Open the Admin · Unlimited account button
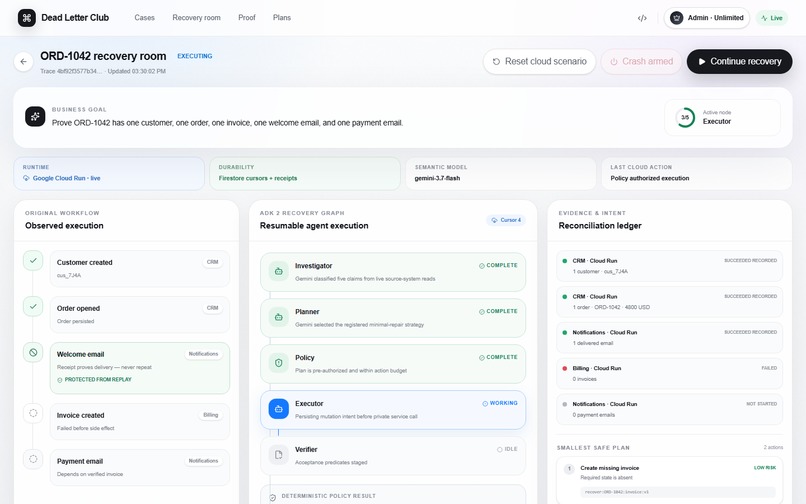The width and height of the screenshot is (806, 504). [707, 18]
